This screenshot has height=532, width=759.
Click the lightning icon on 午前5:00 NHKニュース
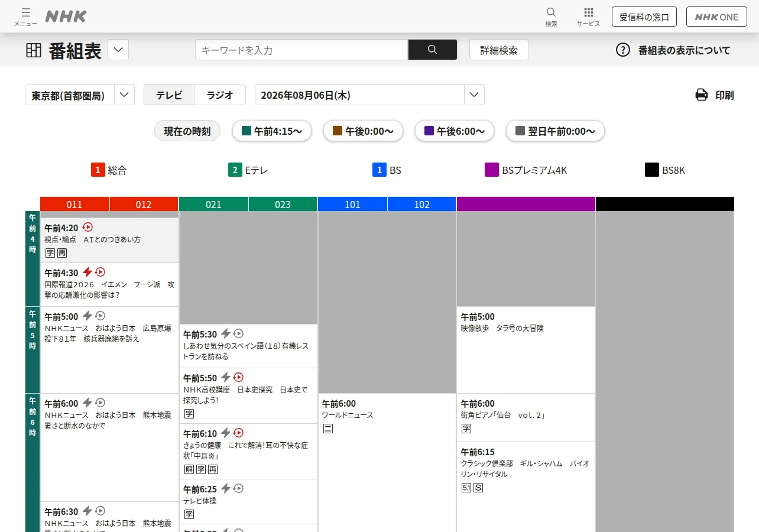pos(87,316)
